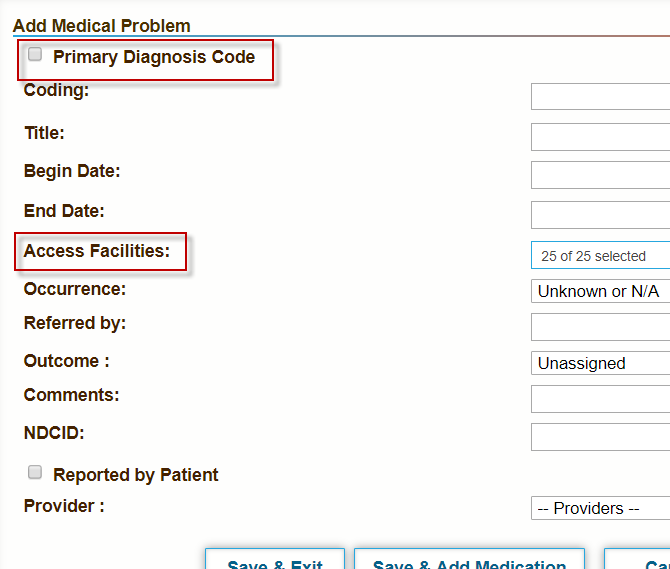The height and width of the screenshot is (569, 670).
Task: Click the Add Medical Problem heading
Action: 101,26
